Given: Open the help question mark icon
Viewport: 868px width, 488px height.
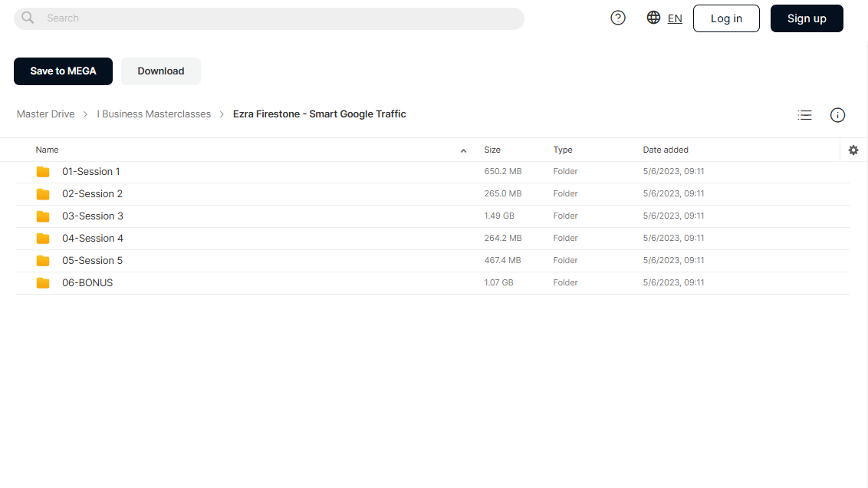Looking at the screenshot, I should click(618, 18).
